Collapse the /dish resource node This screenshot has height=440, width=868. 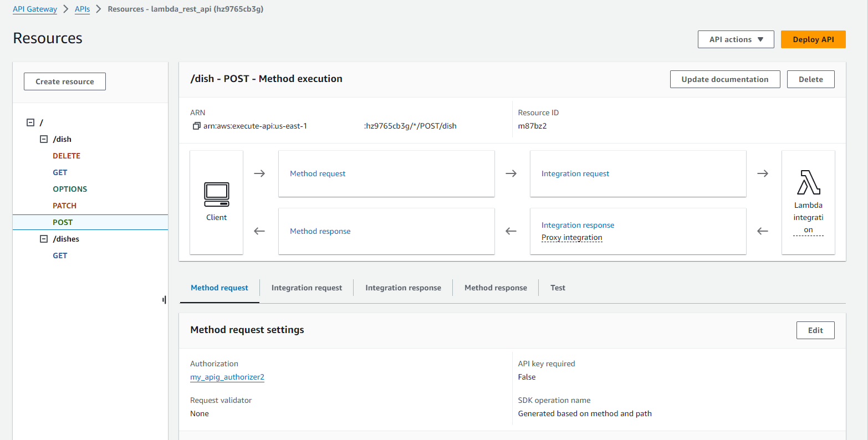click(44, 139)
